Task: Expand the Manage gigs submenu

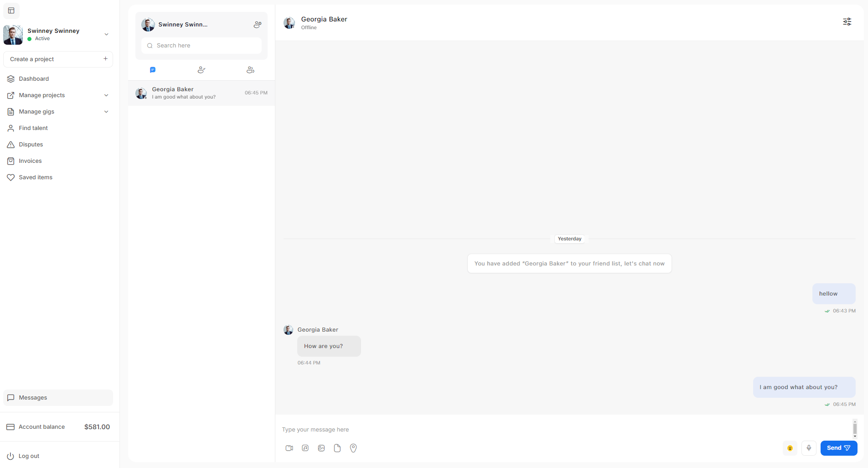Action: [106, 112]
